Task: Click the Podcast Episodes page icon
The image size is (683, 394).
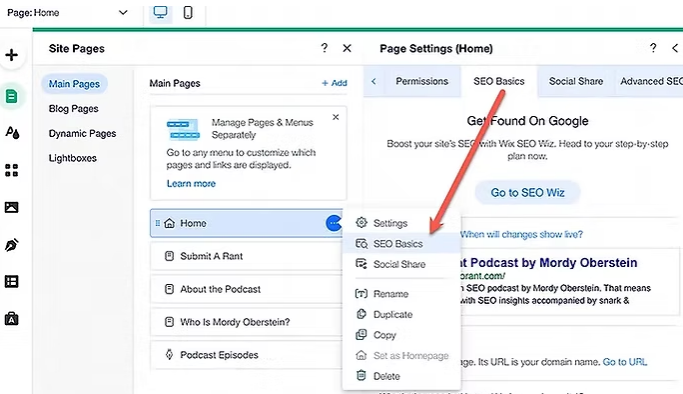Action: [x=169, y=354]
